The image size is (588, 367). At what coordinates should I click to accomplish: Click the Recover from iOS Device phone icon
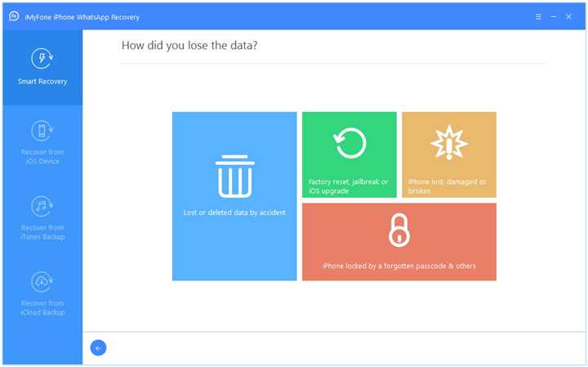[x=42, y=131]
